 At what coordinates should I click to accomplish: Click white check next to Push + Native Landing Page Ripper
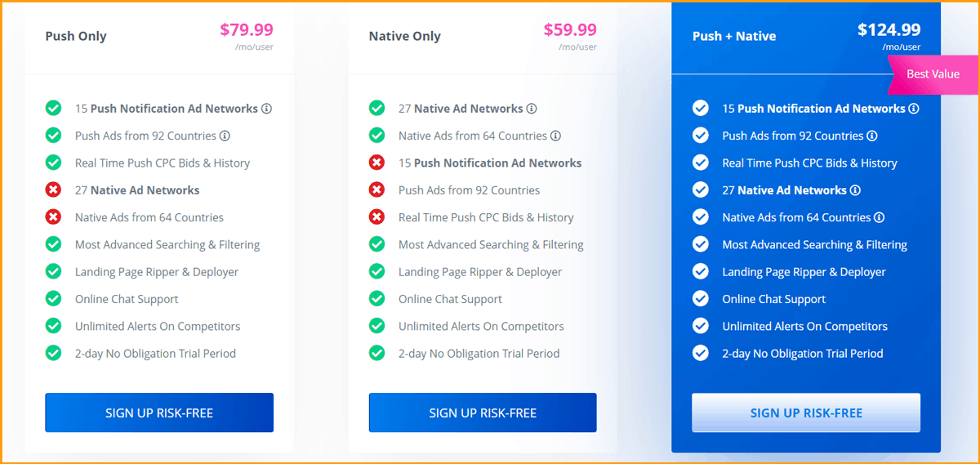pyautogui.click(x=700, y=272)
